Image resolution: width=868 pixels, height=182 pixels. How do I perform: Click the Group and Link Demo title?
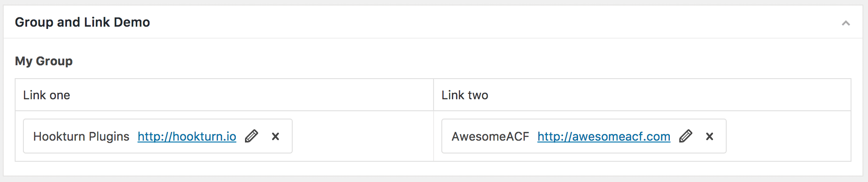(x=83, y=22)
